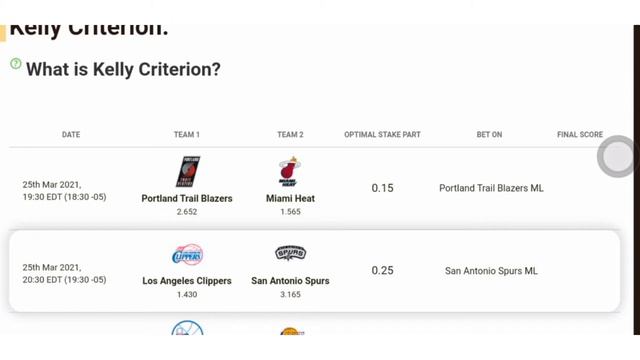The width and height of the screenshot is (640, 360).
Task: Click the Los Angeles Clippers logo
Action: pyautogui.click(x=187, y=255)
